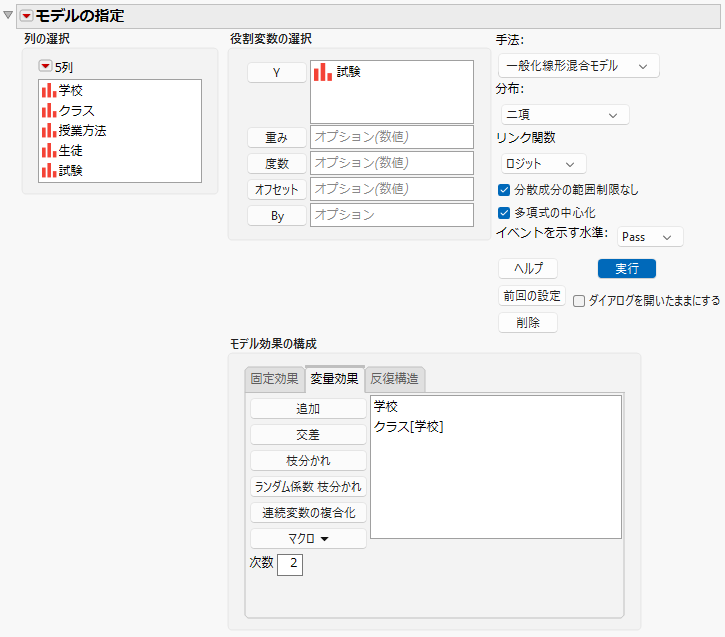Click the red triangle menu beside モデルの指定

point(27,16)
